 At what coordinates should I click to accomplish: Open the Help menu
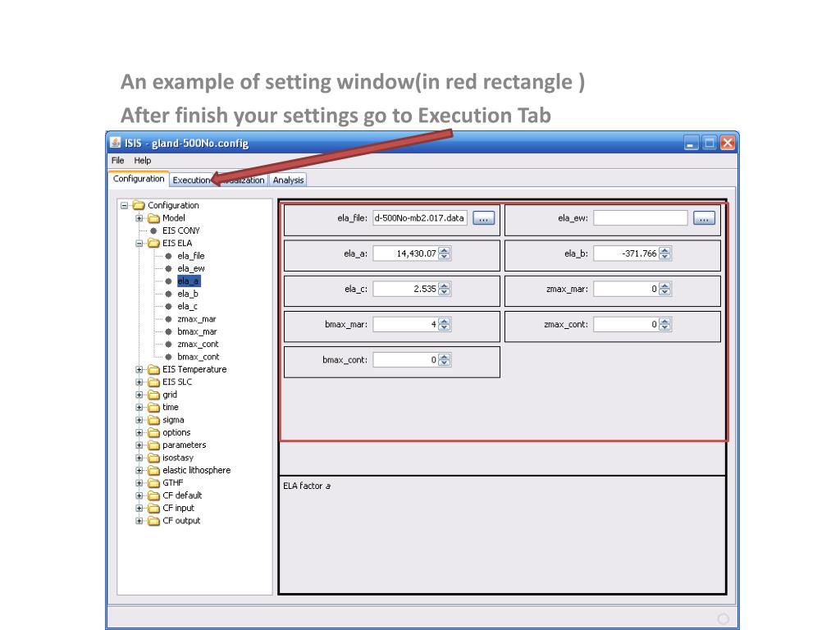pyautogui.click(x=143, y=160)
